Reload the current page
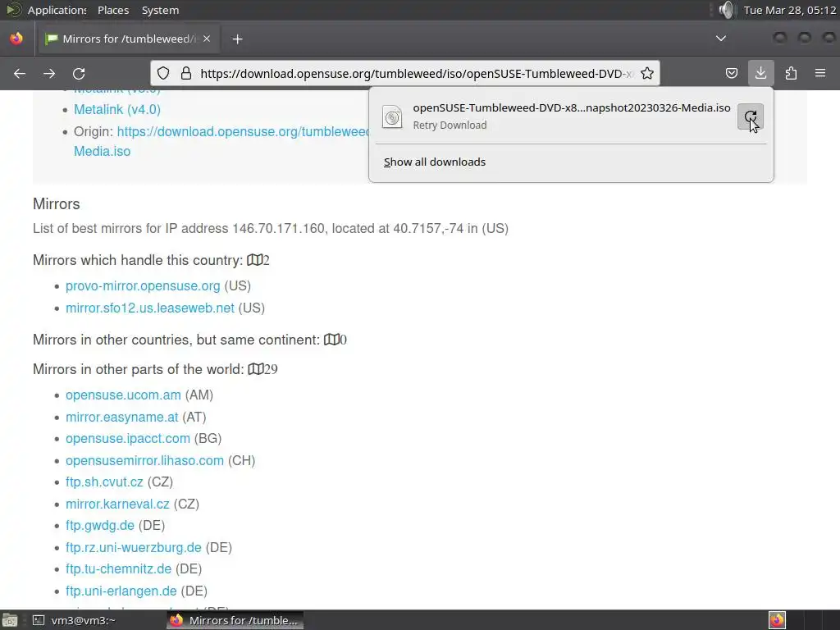This screenshot has width=840, height=630. (79, 73)
